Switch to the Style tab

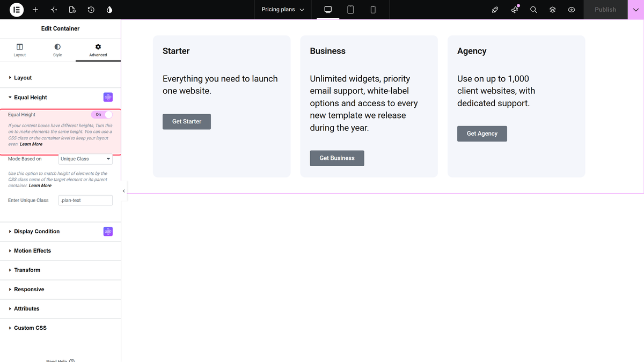coord(57,50)
